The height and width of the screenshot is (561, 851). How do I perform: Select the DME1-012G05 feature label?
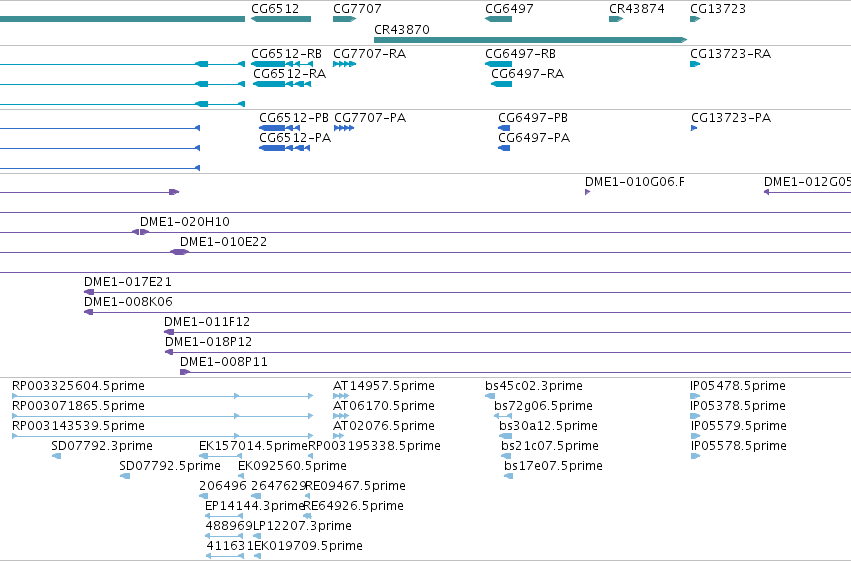tap(807, 182)
